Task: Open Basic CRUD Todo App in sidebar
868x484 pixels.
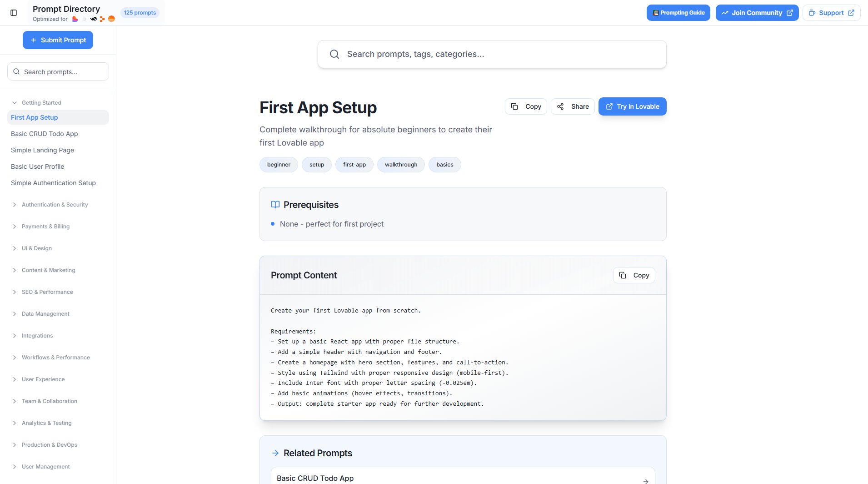Action: click(x=58, y=134)
